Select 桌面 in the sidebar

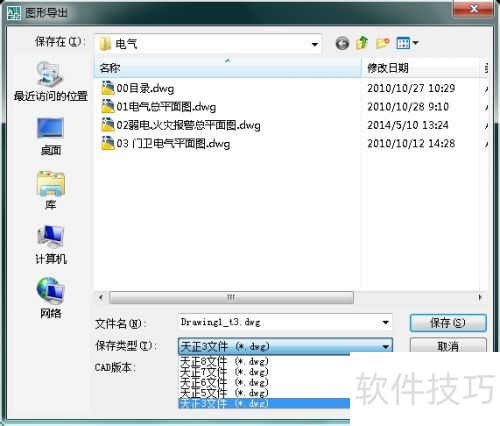[50, 137]
